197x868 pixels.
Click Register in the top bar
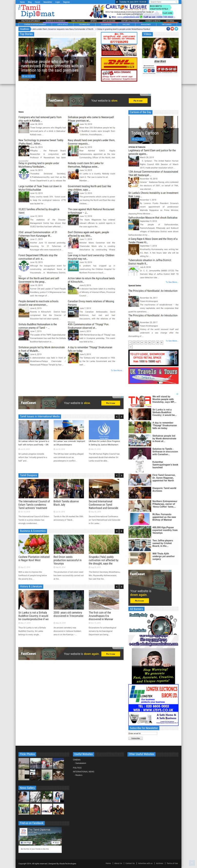pos(67,2)
